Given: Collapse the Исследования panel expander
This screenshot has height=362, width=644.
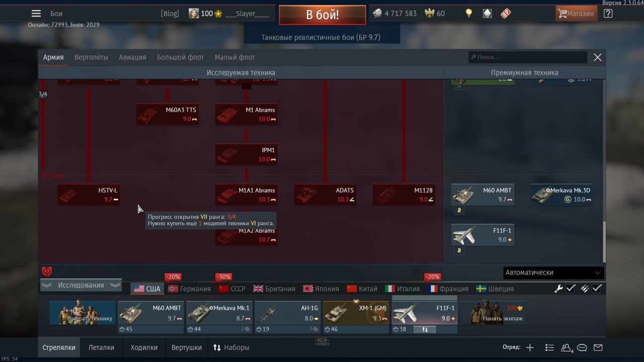Looking at the screenshot, I should pyautogui.click(x=81, y=285).
